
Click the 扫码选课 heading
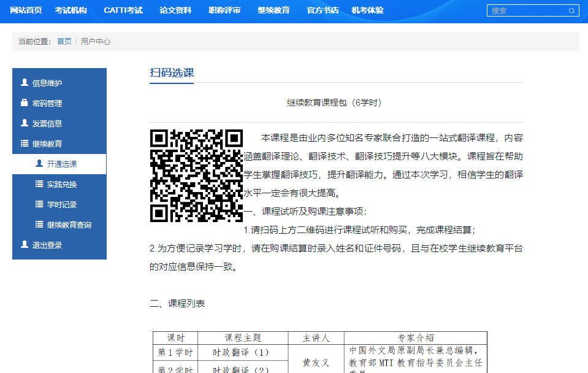pos(172,73)
